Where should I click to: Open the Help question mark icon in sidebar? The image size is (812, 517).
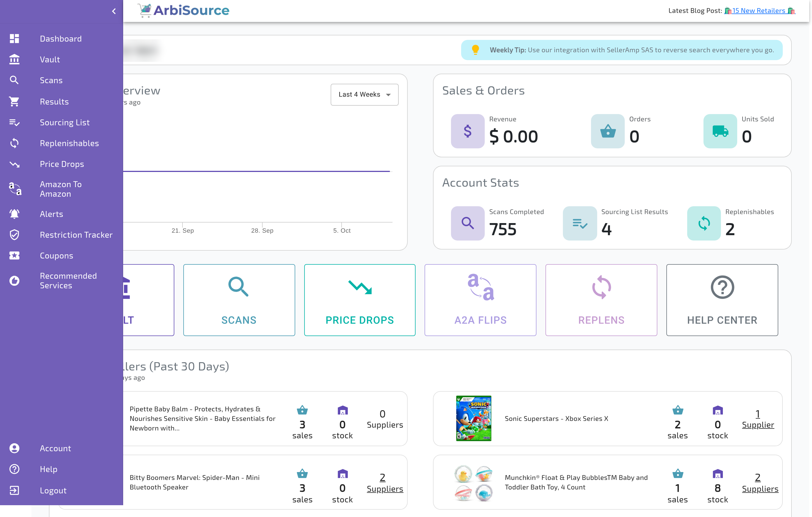[x=14, y=469]
